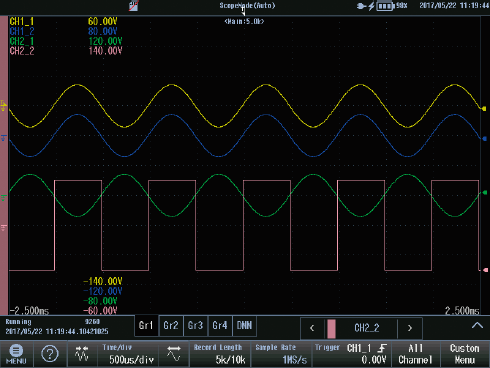490x368 pixels.
Task: Open the Time/div 500us/div setting
Action: click(128, 354)
